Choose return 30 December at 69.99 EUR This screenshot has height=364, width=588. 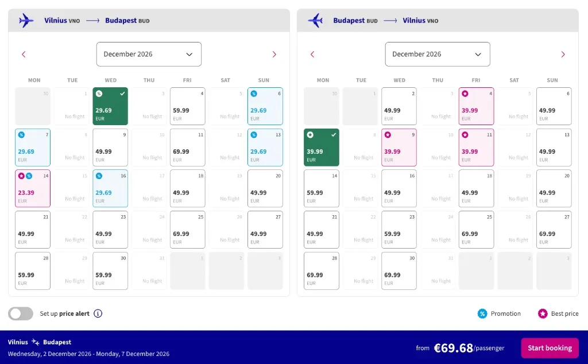point(399,271)
